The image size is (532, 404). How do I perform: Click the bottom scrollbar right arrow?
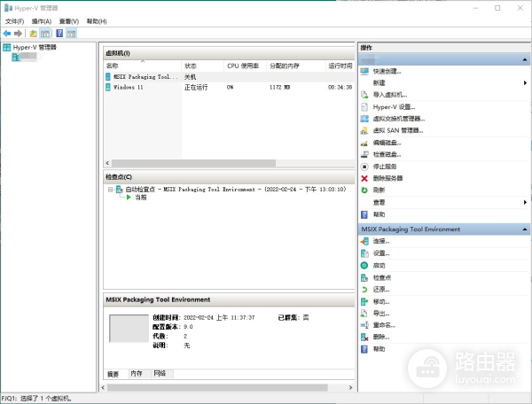[x=350, y=388]
